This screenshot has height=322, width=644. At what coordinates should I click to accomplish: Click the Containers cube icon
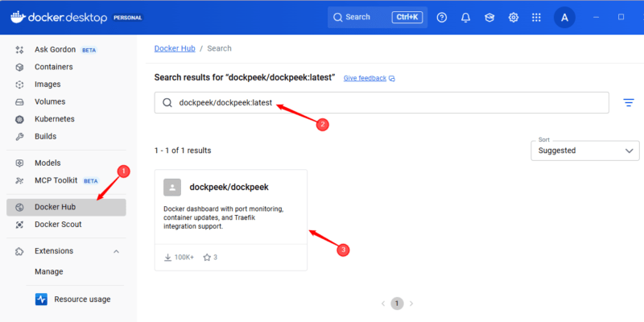pyautogui.click(x=19, y=67)
